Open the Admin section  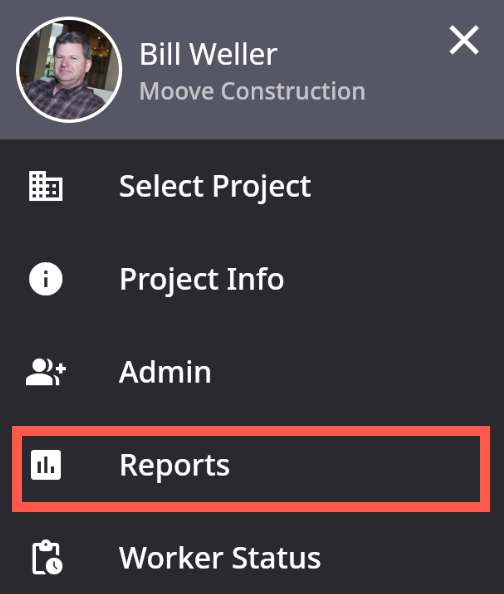click(252, 372)
